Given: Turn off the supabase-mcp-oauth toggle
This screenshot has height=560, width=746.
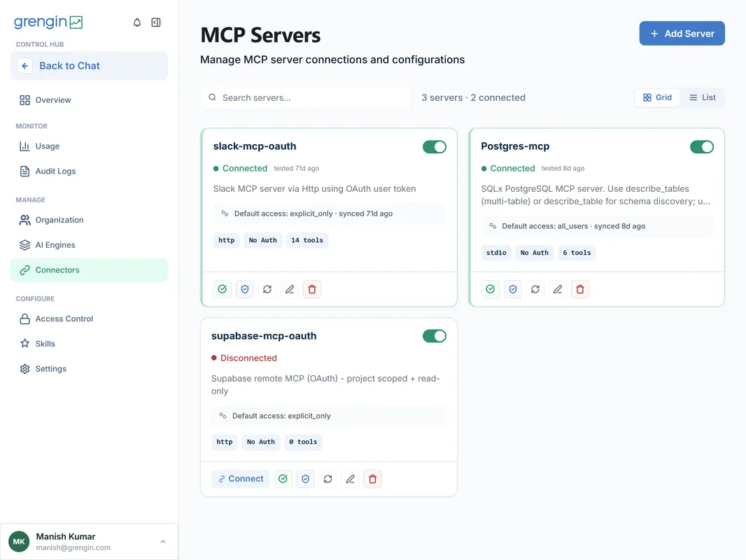Looking at the screenshot, I should point(435,336).
